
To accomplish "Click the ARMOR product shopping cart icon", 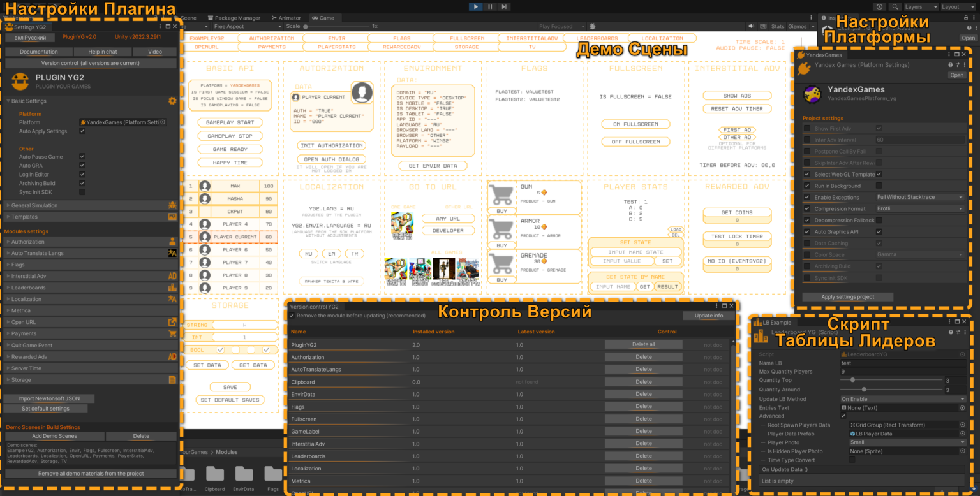I will (x=501, y=229).
